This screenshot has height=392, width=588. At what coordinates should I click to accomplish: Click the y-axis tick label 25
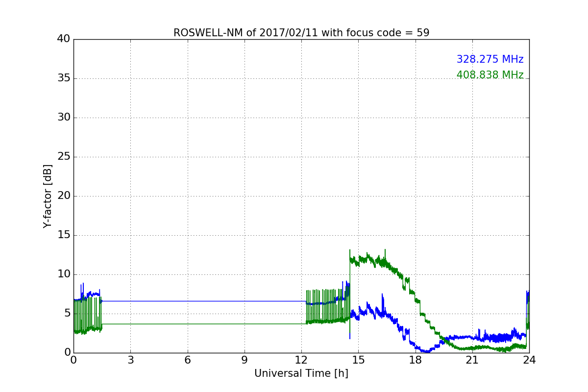coord(63,157)
